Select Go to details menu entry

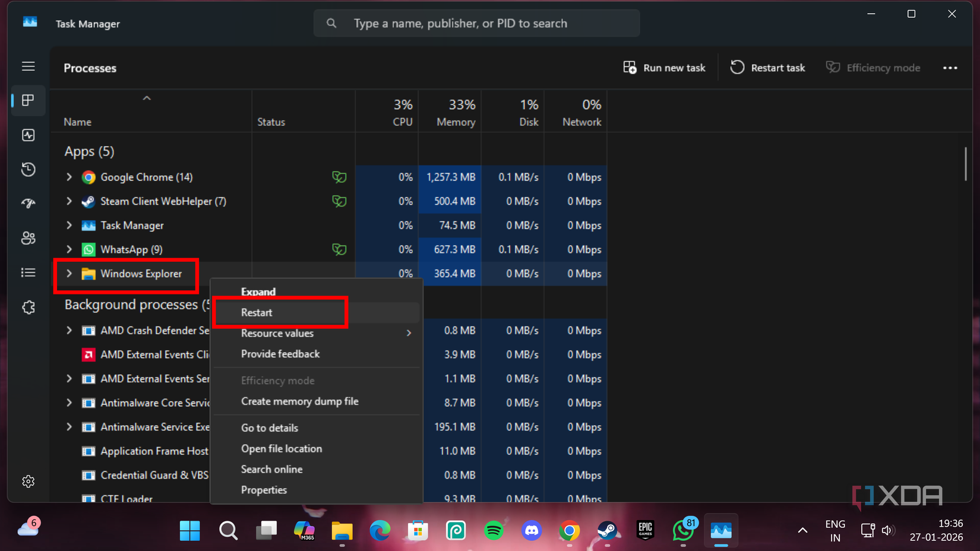(316, 428)
